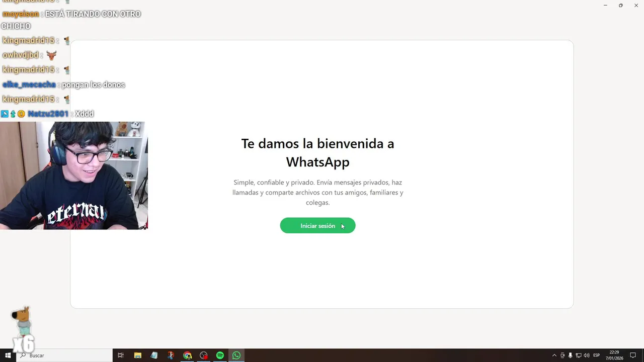Open File Explorer from the taskbar

(137, 355)
